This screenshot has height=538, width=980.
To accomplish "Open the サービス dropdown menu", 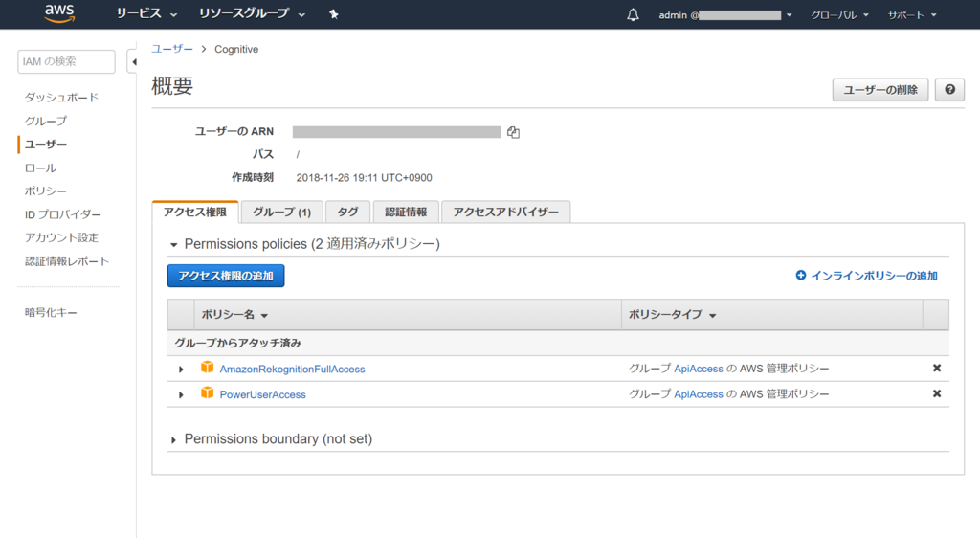I will coord(146,13).
